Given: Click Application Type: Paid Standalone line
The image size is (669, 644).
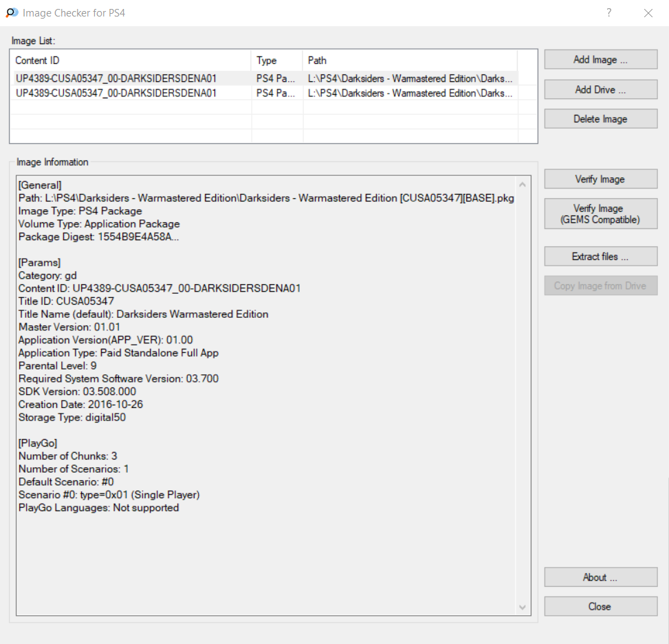Looking at the screenshot, I should pyautogui.click(x=119, y=353).
